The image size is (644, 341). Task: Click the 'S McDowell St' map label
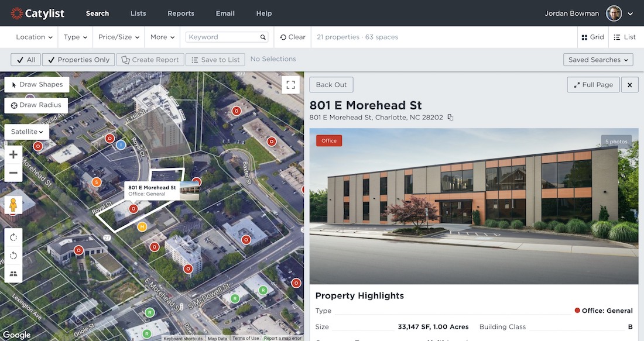pyautogui.click(x=208, y=296)
